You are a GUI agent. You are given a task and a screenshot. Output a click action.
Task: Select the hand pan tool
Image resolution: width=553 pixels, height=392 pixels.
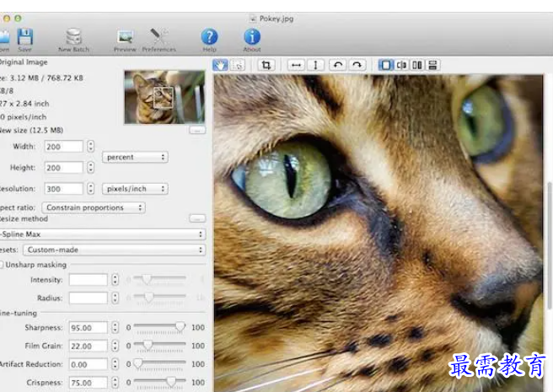(220, 65)
